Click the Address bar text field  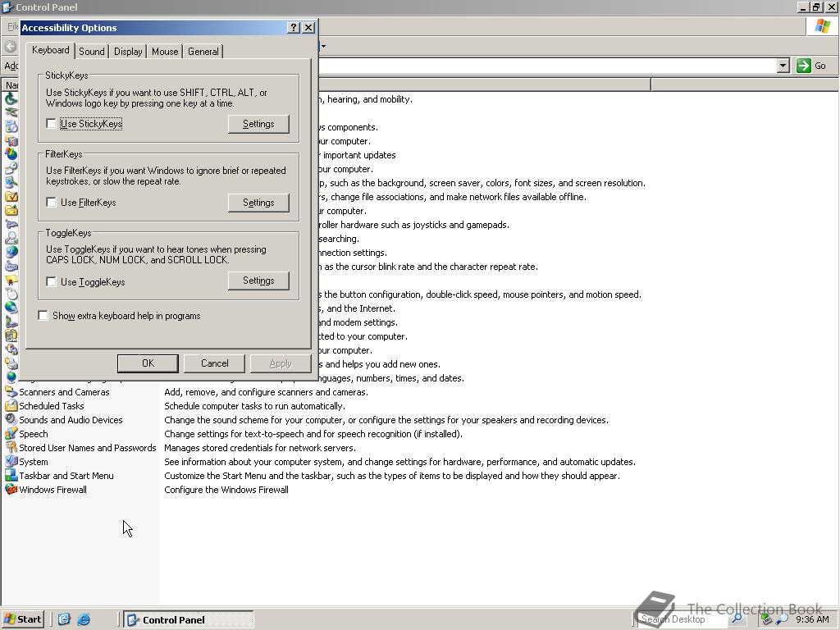[546, 66]
